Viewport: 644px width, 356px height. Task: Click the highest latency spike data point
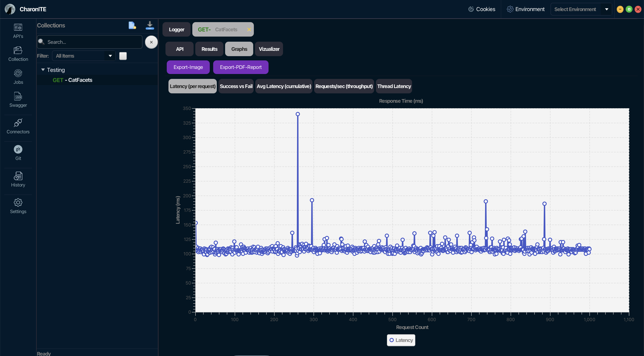coord(298,114)
